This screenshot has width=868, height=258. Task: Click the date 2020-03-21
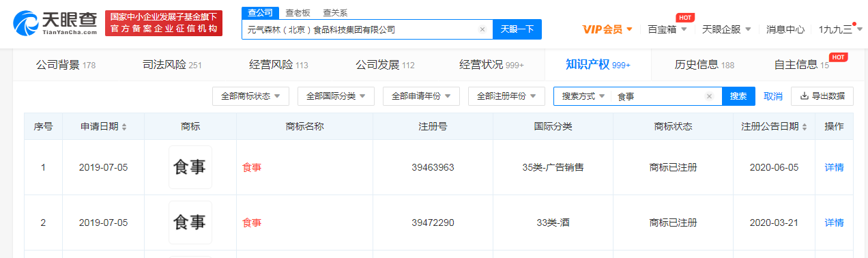(774, 223)
